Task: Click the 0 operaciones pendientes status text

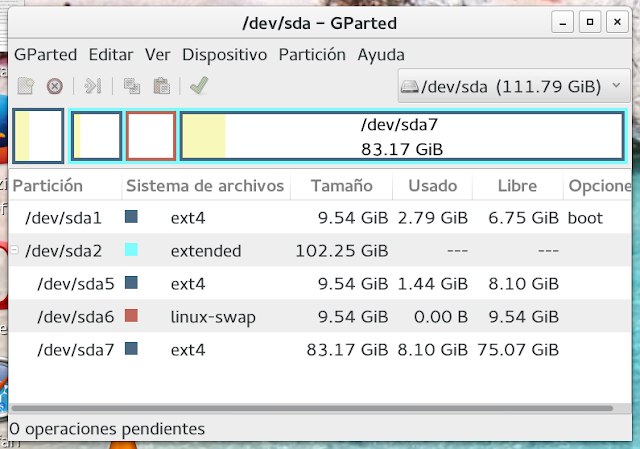Action: [x=107, y=429]
